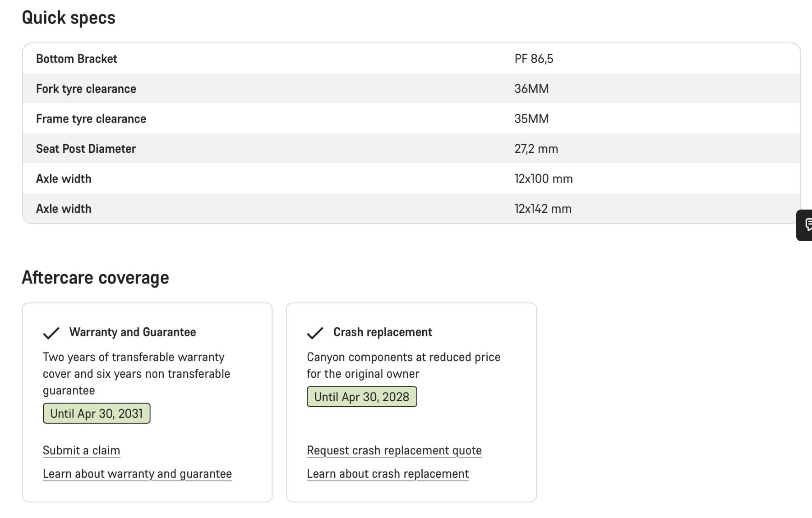Click the Crash replacement checkmark icon
Screen dimensions: 812x518
(315, 333)
